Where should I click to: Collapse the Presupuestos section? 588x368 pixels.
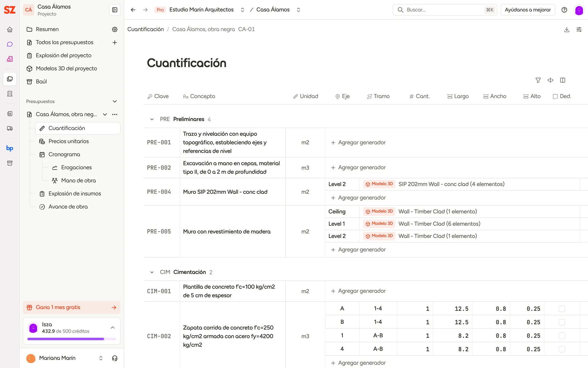coord(115,102)
